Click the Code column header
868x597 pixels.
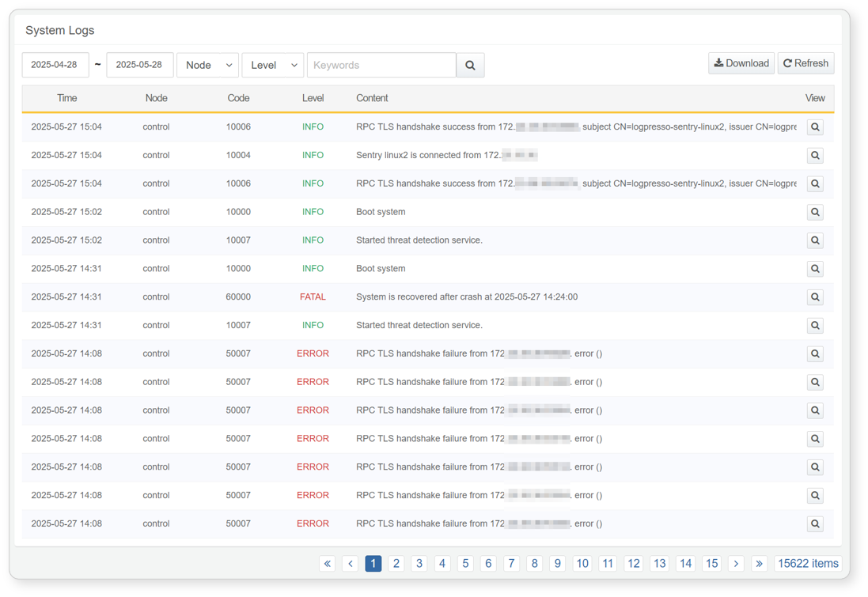239,98
